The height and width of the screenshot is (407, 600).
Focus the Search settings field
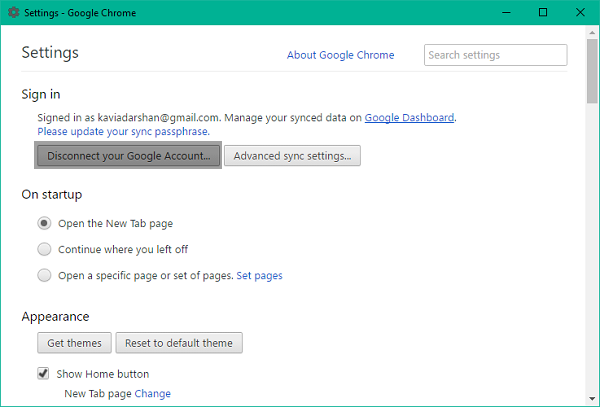click(496, 55)
